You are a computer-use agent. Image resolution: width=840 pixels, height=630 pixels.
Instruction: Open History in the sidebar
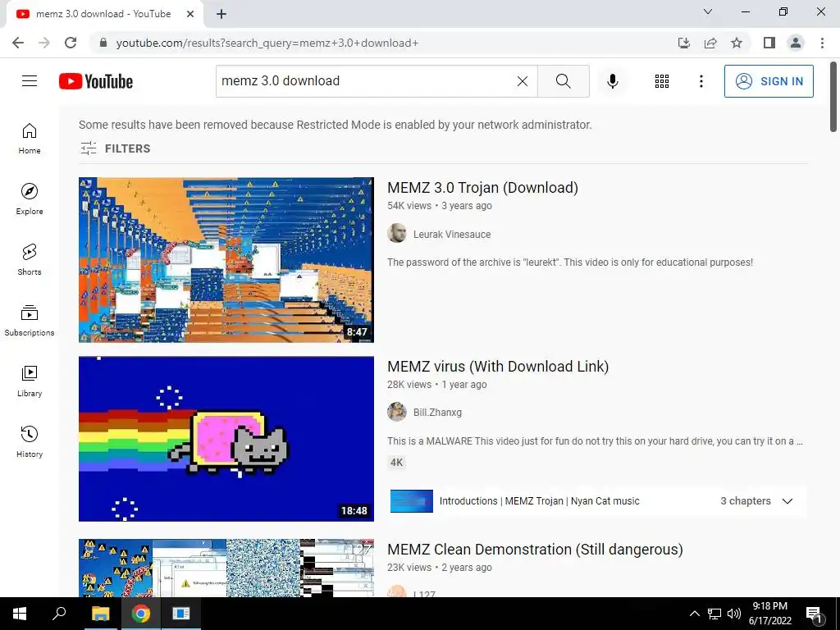click(x=30, y=442)
